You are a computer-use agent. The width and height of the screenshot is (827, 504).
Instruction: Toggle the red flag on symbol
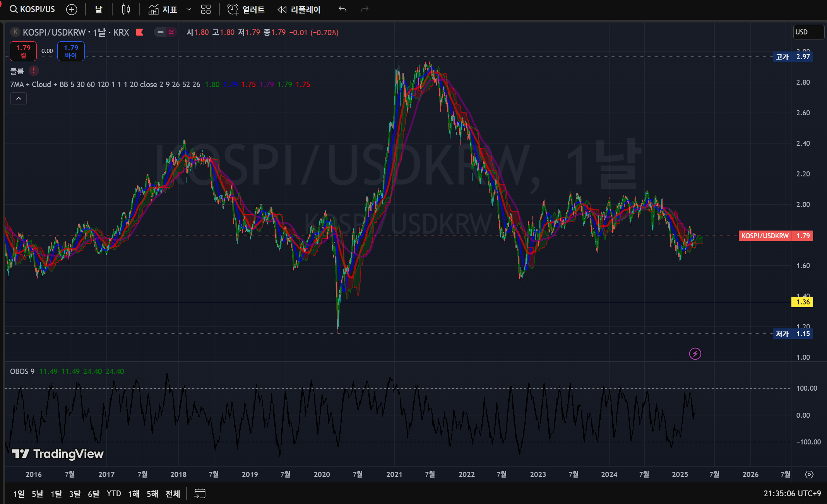click(140, 32)
